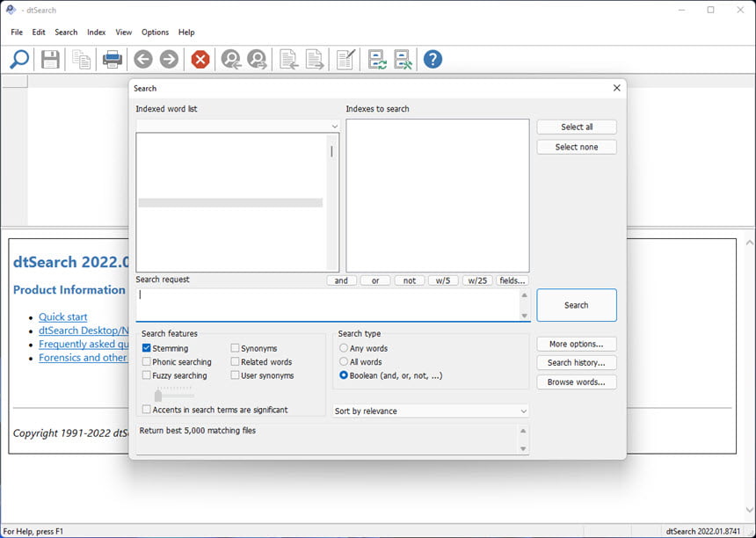Click the Save floppy disk icon
Image resolution: width=756 pixels, height=538 pixels.
(50, 59)
